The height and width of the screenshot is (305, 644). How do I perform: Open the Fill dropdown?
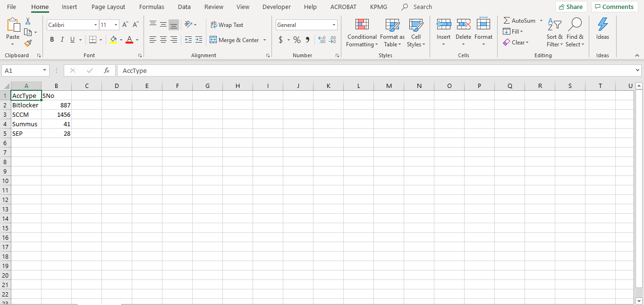(x=513, y=32)
